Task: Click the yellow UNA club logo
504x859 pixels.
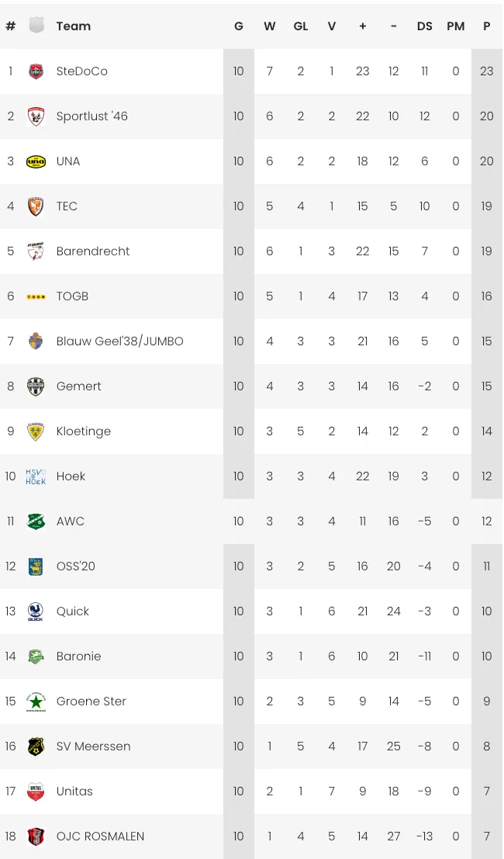Action: [36, 161]
